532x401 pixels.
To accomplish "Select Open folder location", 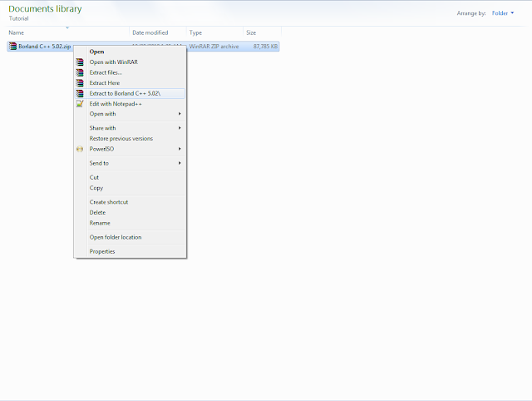I will tap(130, 237).
